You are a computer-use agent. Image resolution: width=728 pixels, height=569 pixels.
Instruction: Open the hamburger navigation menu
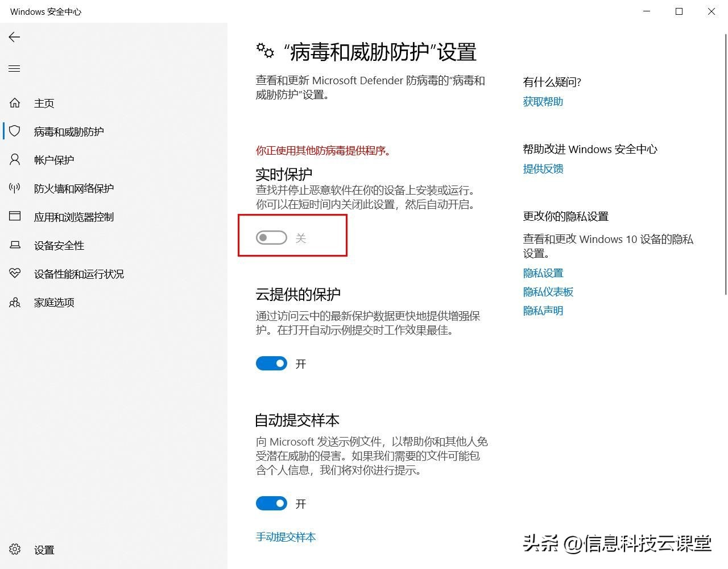(x=14, y=68)
